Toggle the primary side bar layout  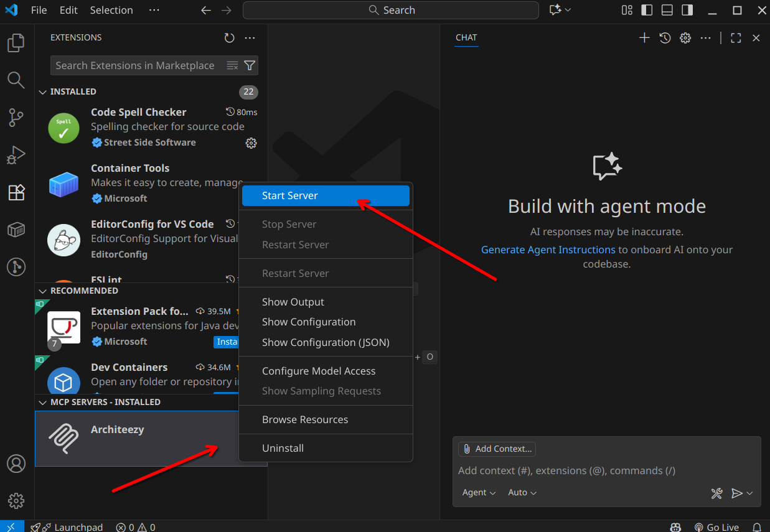(647, 10)
